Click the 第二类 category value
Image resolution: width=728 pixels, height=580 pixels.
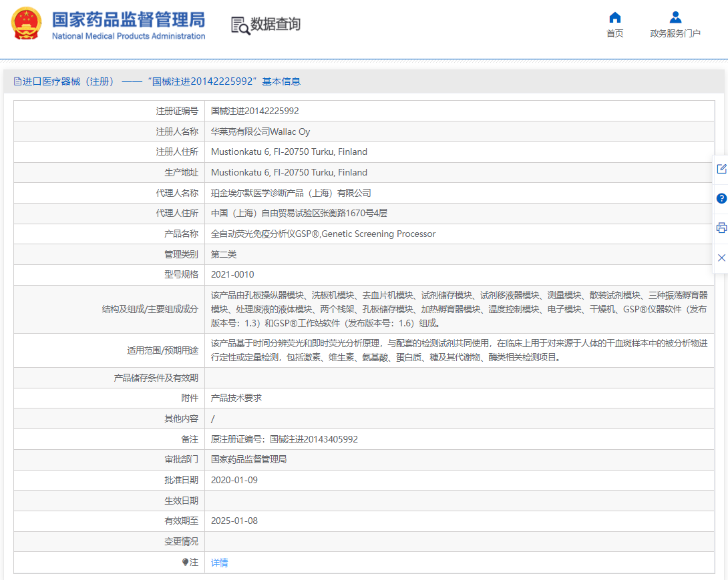point(223,254)
